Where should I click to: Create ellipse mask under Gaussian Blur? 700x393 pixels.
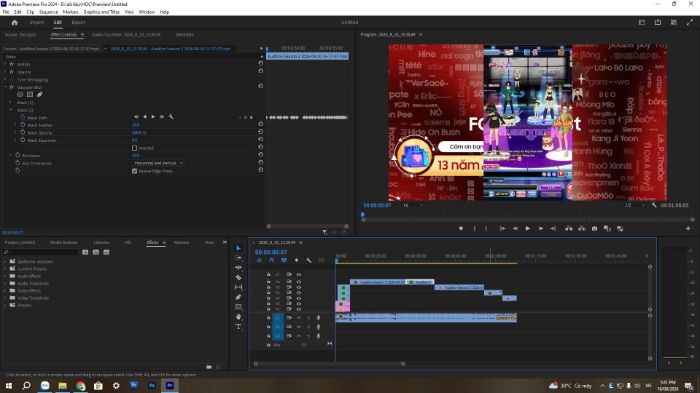(x=20, y=95)
